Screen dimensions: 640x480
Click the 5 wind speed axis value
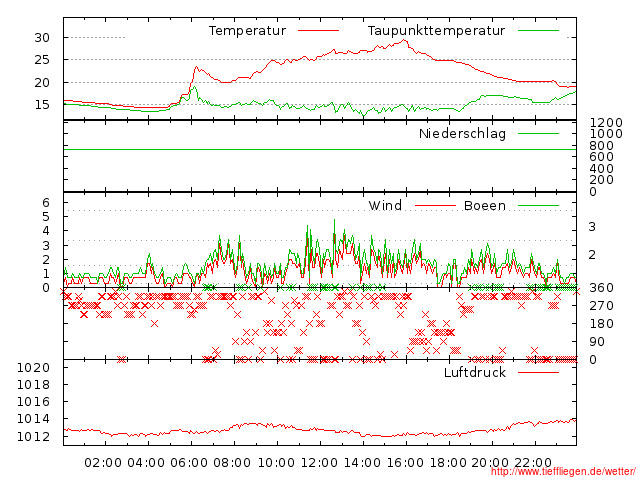[x=46, y=217]
